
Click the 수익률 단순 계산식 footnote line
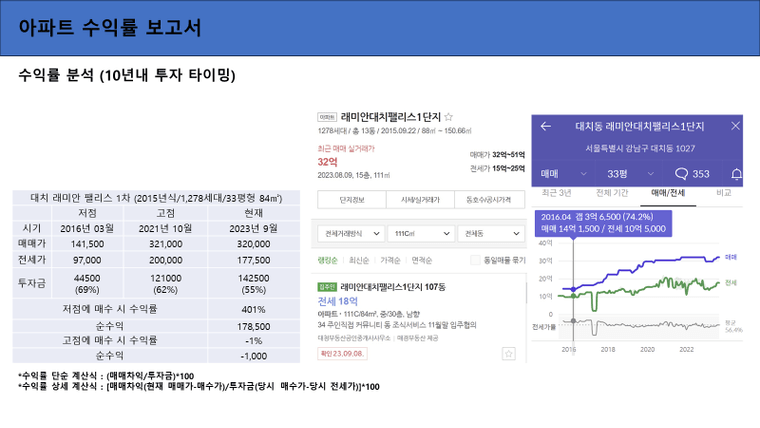coord(106,376)
